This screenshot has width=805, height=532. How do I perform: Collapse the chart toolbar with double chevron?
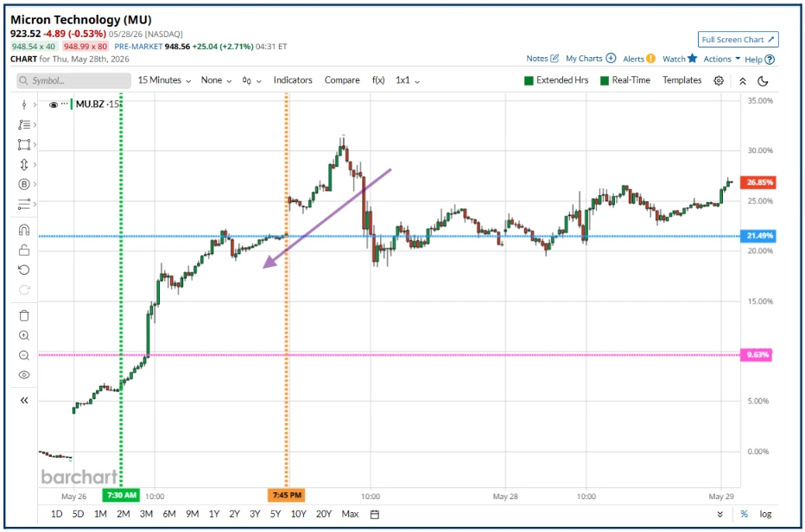pos(742,81)
